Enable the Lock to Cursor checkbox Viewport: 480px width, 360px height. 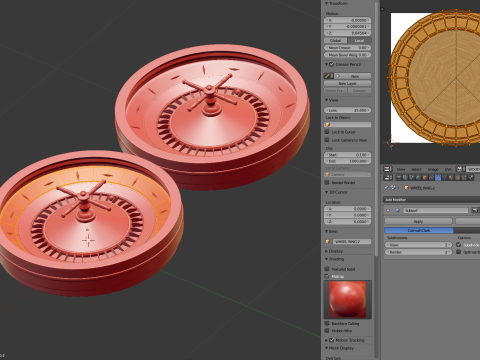(327, 132)
